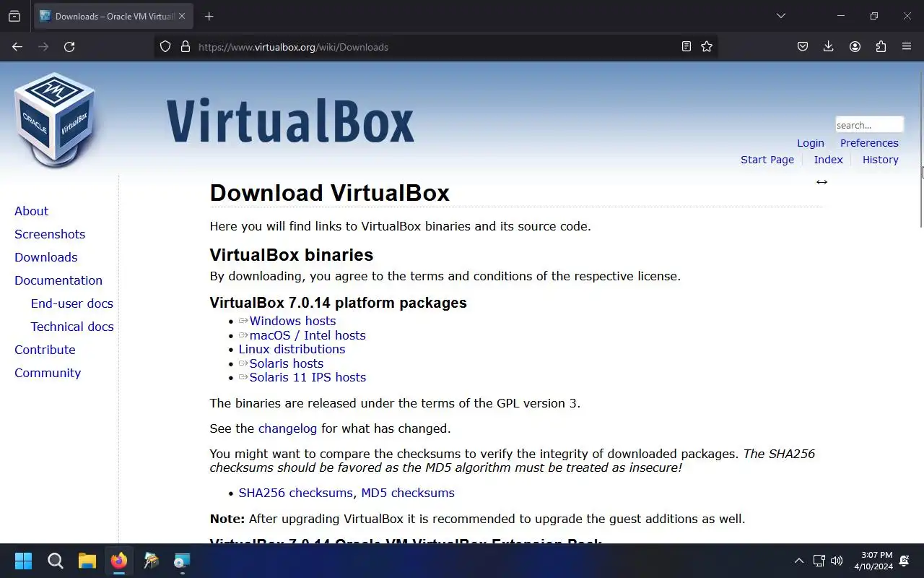924x578 pixels.
Task: Open Community in the sidebar
Action: [48, 373]
